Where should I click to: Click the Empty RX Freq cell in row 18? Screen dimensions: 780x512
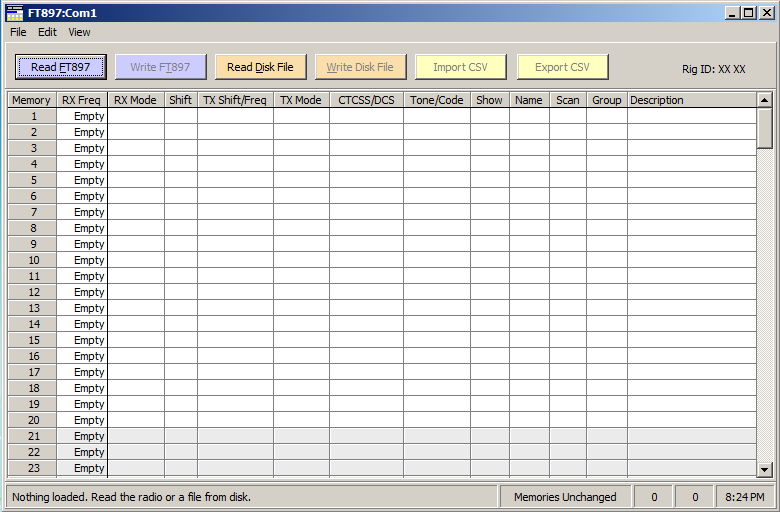(82, 388)
